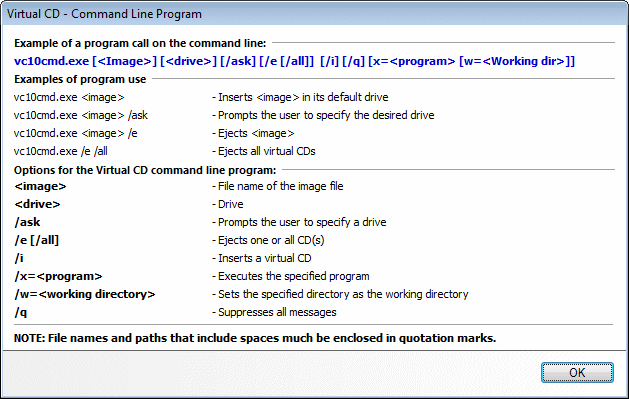Click 'Prompts the user to specify the desired drive'
629x399 pixels.
click(x=323, y=115)
